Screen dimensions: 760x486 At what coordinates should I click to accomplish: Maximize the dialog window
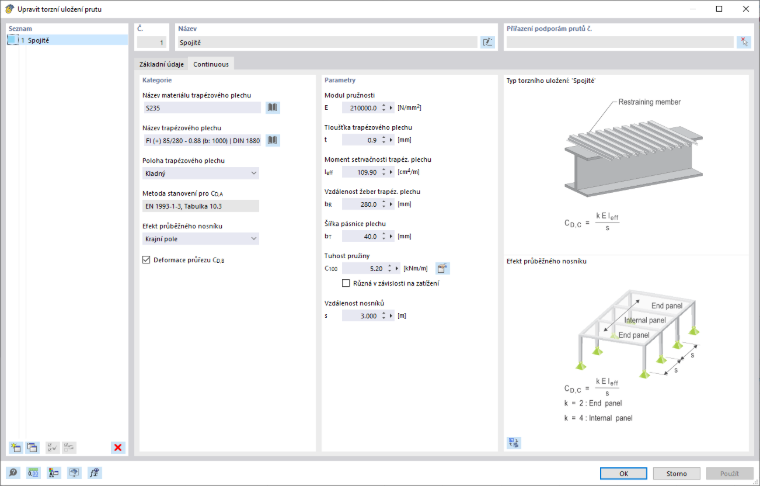click(719, 9)
